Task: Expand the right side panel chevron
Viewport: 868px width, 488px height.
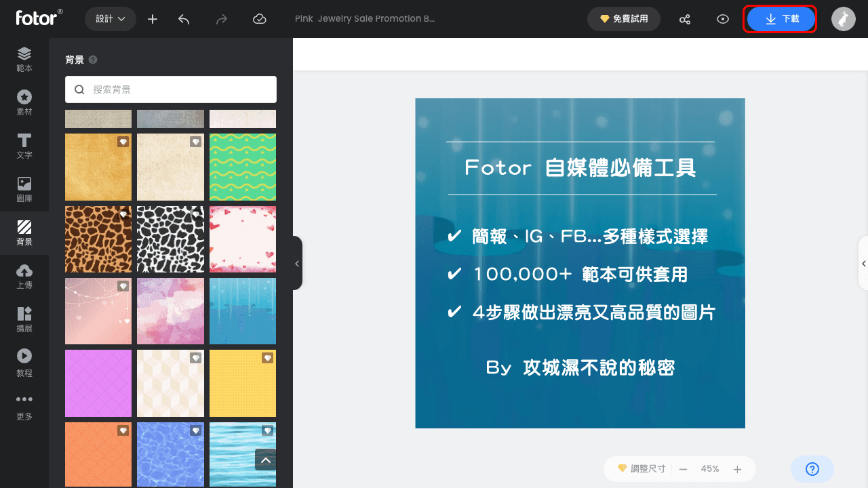Action: 863,264
